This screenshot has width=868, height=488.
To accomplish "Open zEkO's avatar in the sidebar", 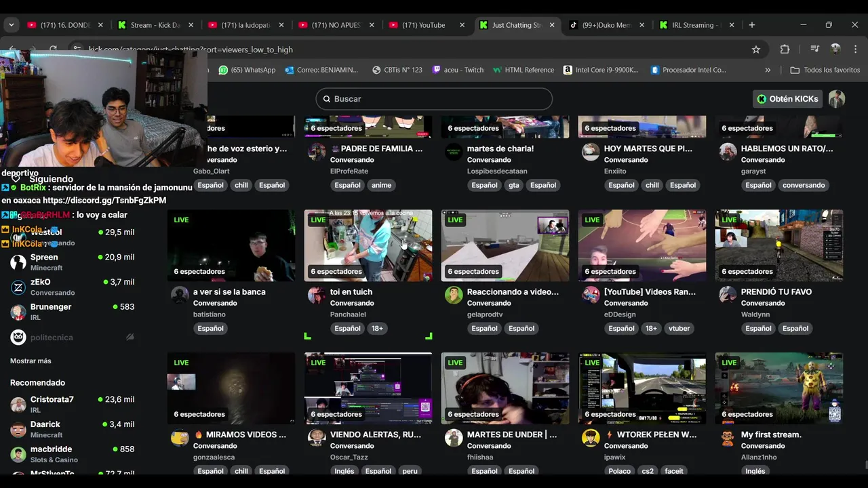I will click(x=18, y=287).
